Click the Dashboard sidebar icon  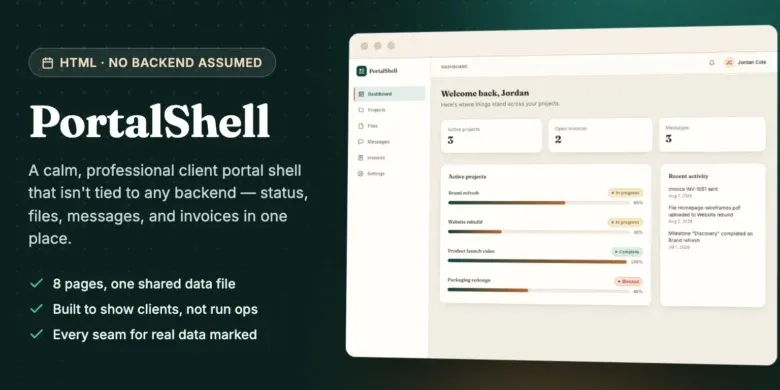click(x=362, y=94)
